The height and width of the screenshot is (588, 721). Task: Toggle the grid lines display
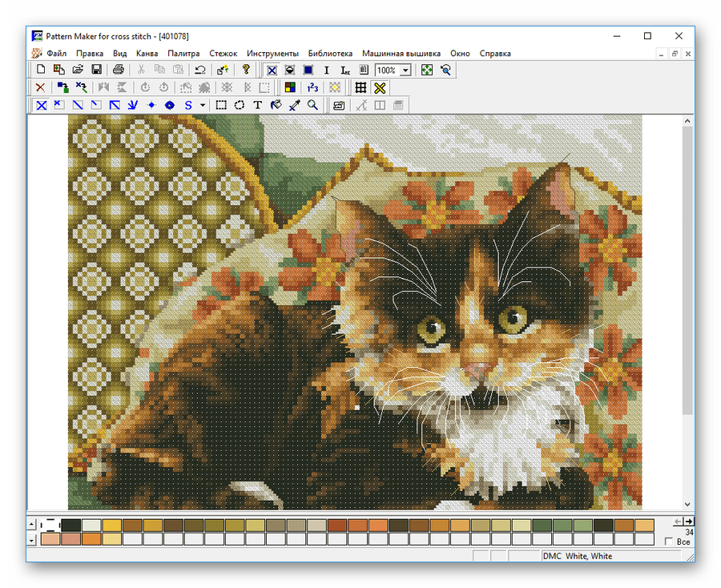click(x=361, y=87)
